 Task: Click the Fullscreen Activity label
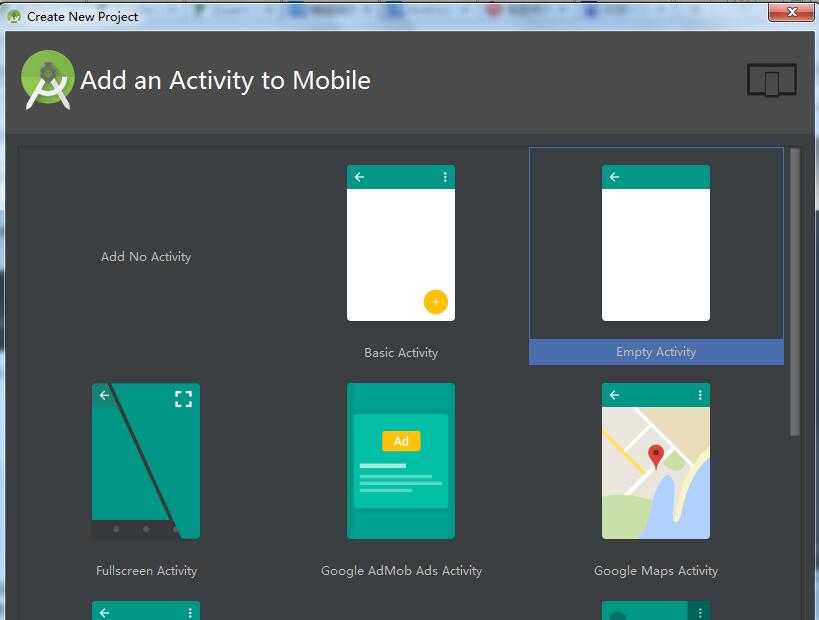click(146, 570)
